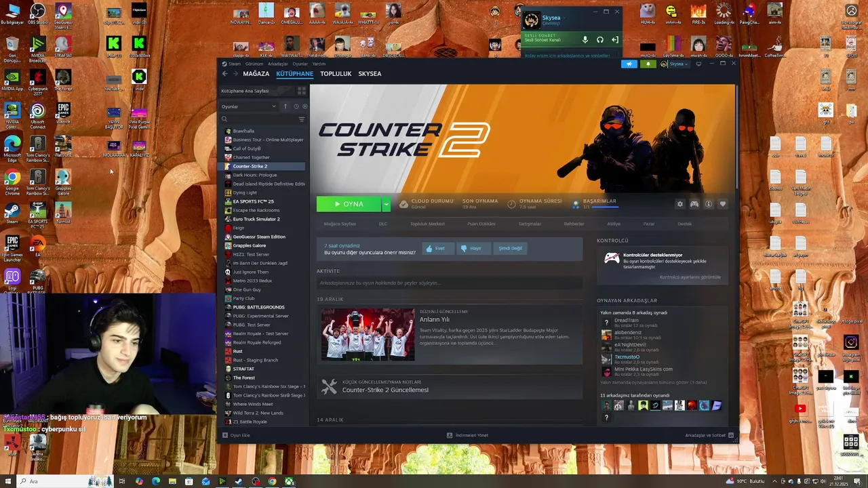Open Google Chrome desktop shortcut

(x=12, y=181)
